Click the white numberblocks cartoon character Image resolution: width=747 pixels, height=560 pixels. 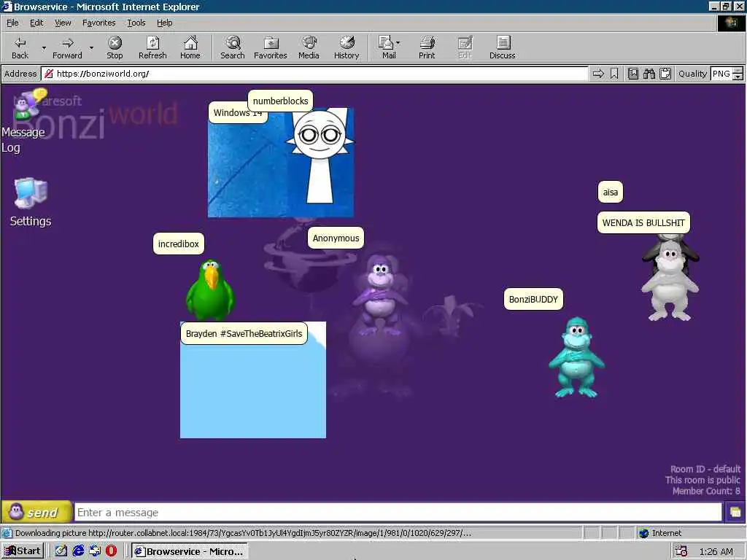coord(320,156)
